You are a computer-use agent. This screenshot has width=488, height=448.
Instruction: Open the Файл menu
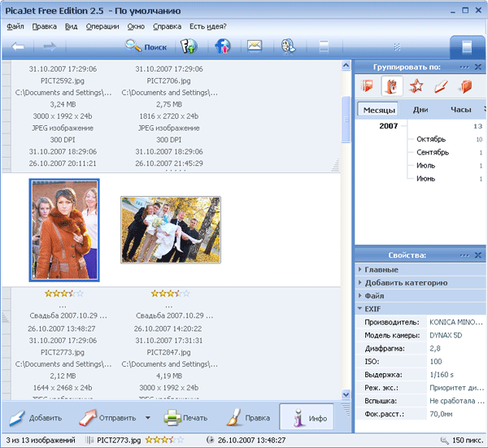click(15, 27)
